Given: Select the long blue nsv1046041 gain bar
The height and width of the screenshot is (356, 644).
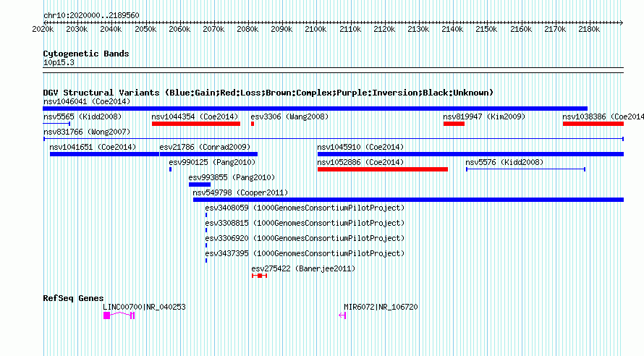Looking at the screenshot, I should [x=315, y=109].
